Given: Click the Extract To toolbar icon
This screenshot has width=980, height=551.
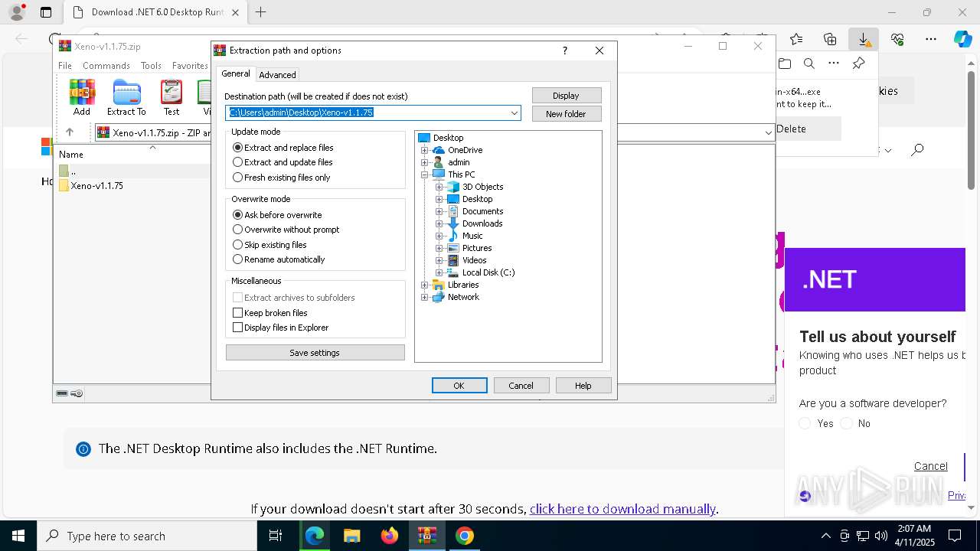Looking at the screenshot, I should pyautogui.click(x=126, y=97).
